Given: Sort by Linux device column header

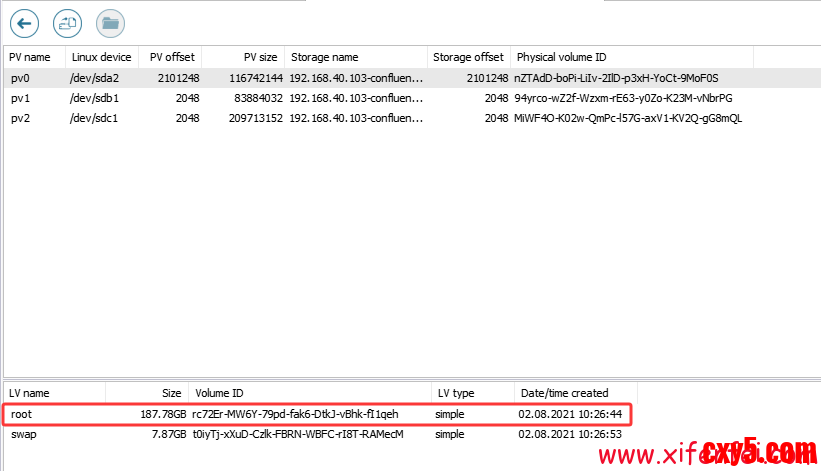Looking at the screenshot, I should tap(102, 57).
